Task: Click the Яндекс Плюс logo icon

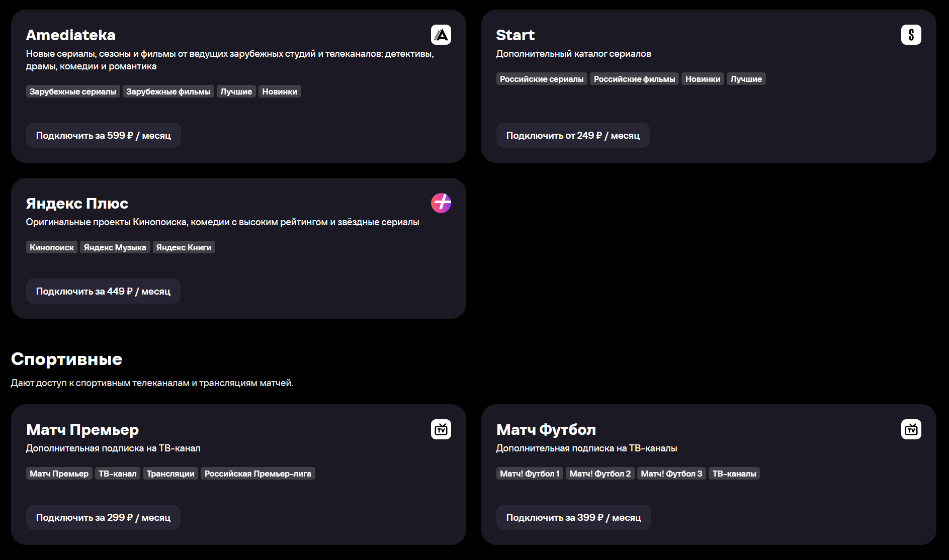Action: pos(441,203)
